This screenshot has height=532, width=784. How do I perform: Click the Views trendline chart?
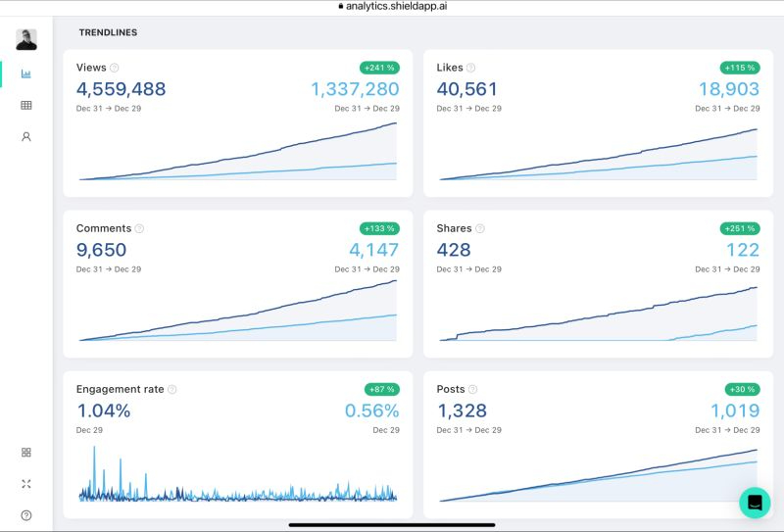pyautogui.click(x=238, y=151)
